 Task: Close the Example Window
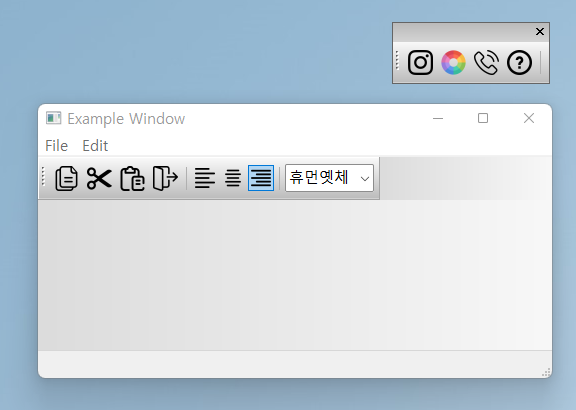click(529, 118)
